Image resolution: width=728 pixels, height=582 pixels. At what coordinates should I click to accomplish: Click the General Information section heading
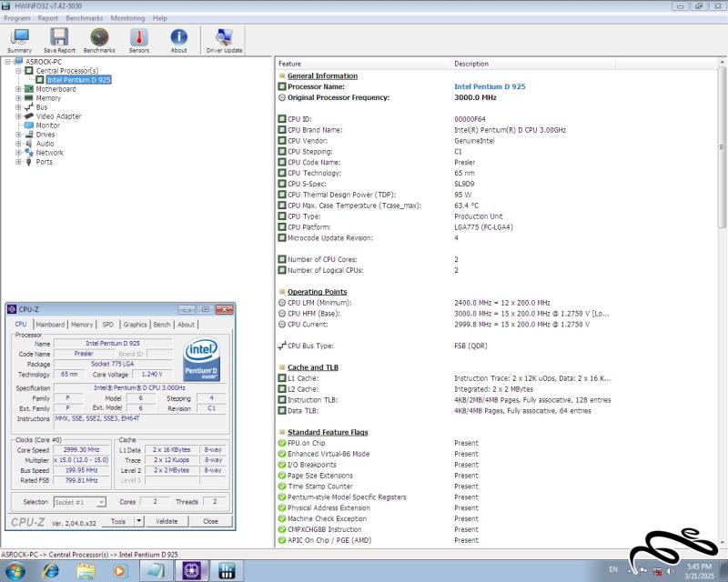click(x=322, y=75)
